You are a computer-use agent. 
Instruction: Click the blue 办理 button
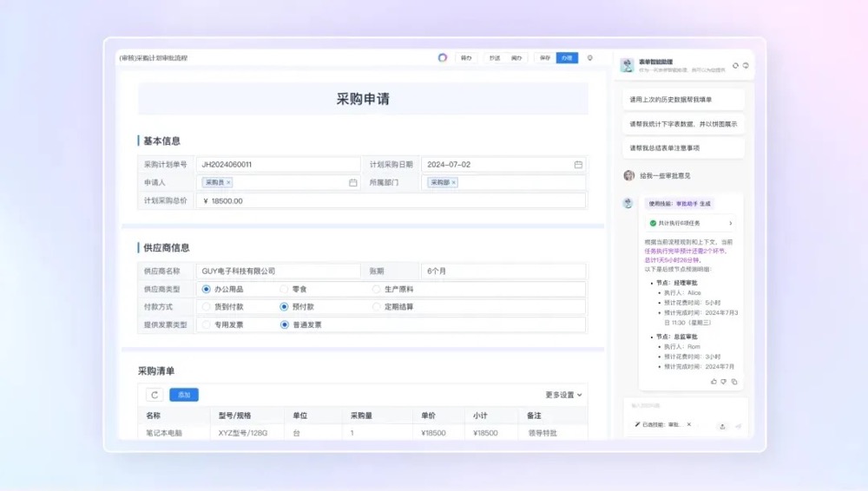point(567,58)
